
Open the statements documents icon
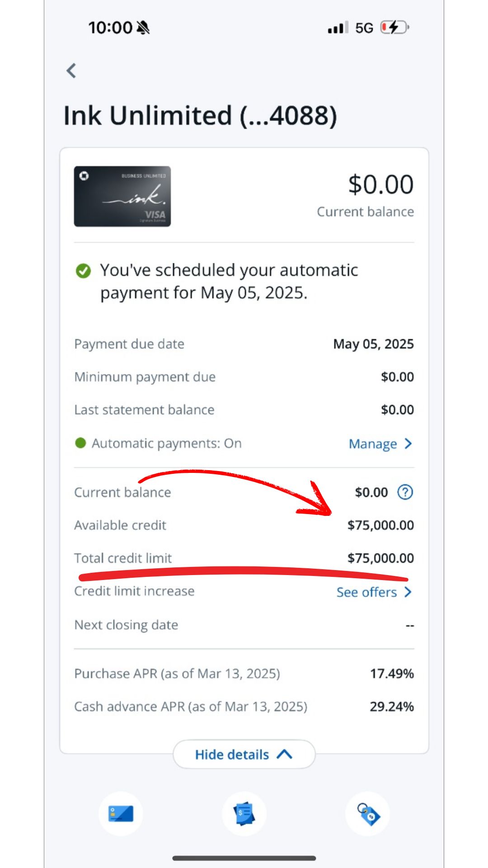coord(244,814)
